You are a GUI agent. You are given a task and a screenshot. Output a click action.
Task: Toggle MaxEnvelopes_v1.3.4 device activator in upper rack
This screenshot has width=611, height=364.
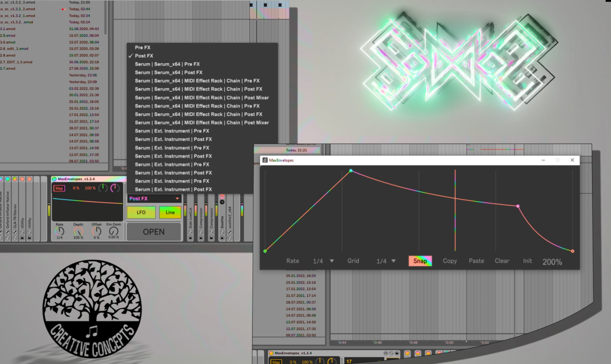54,179
